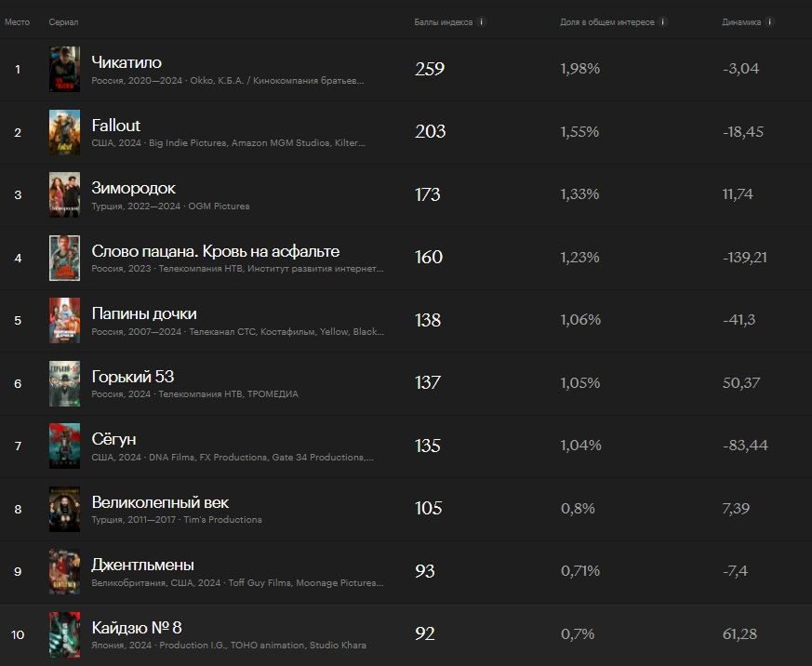Click the Fallout poster thumbnail
The width and height of the screenshot is (812, 666).
point(65,132)
